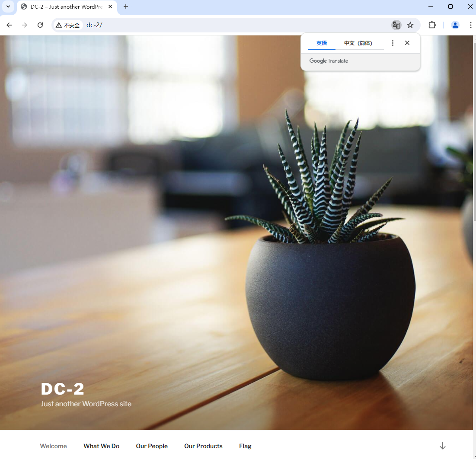Open the Our People page

[152, 446]
